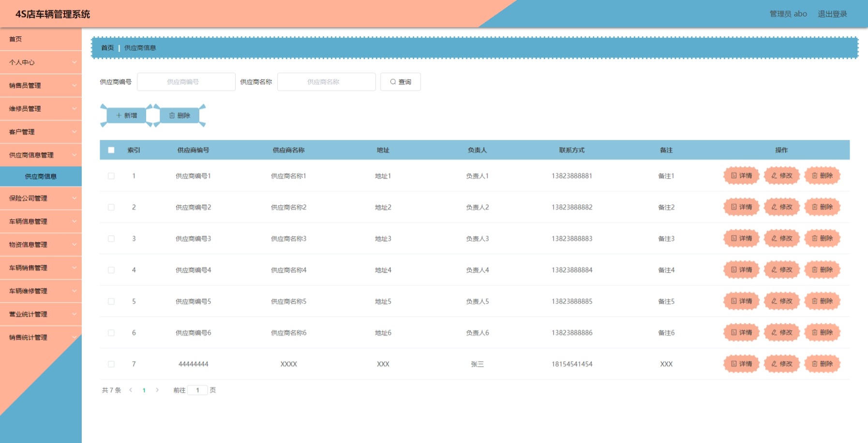
Task: Click the batch 删除 button above the table
Action: 180,116
